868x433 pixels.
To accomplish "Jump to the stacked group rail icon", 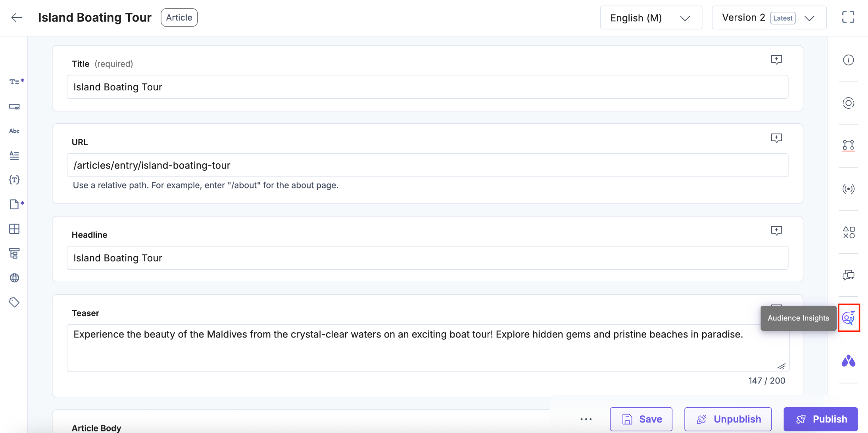I will 14,253.
